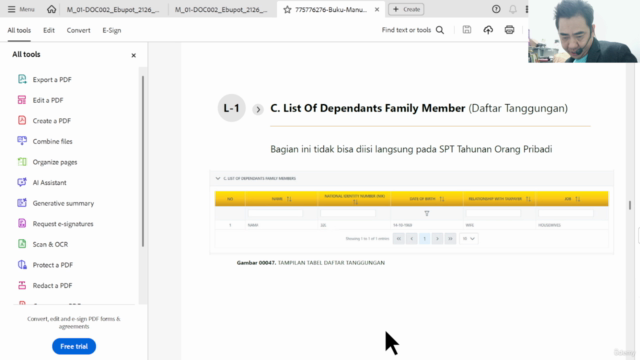Click the Export a PDF icon
Screen dimensions: 640x360
pos(22,79)
